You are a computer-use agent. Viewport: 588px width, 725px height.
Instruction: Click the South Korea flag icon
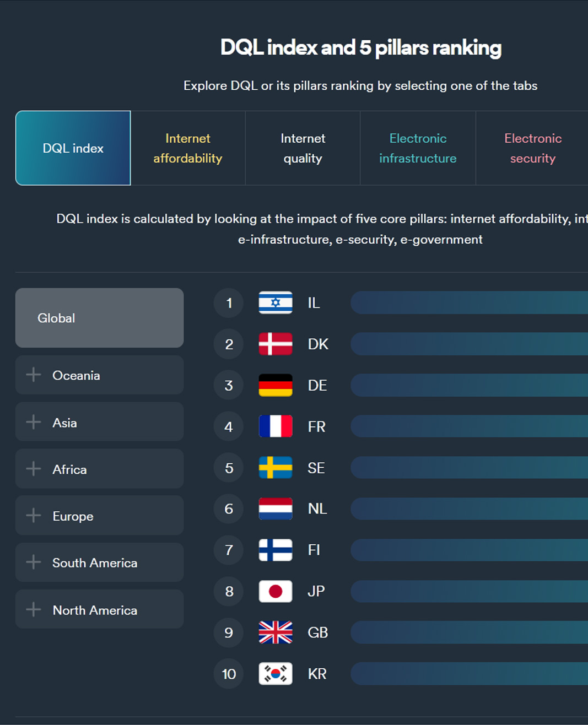[x=276, y=674]
